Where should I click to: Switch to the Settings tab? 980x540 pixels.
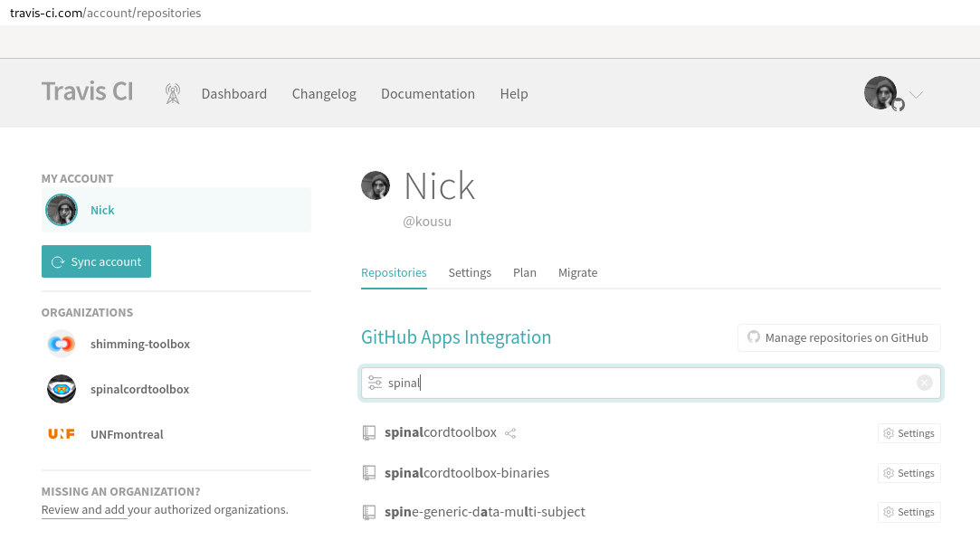(x=470, y=272)
